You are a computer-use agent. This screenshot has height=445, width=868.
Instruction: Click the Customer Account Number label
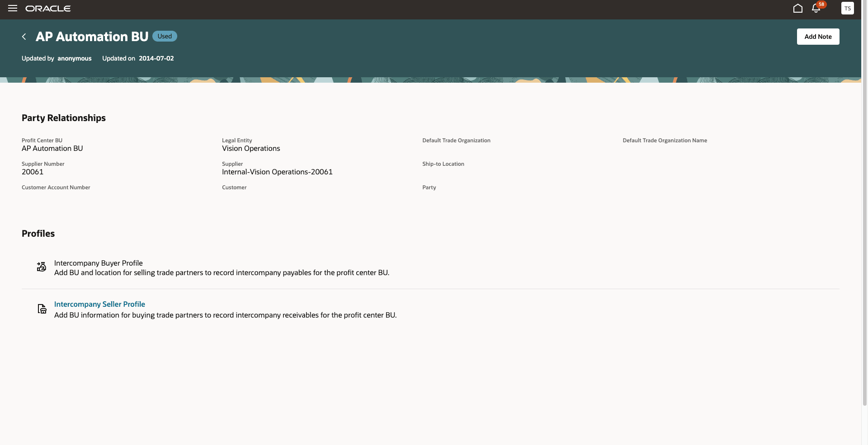(56, 187)
